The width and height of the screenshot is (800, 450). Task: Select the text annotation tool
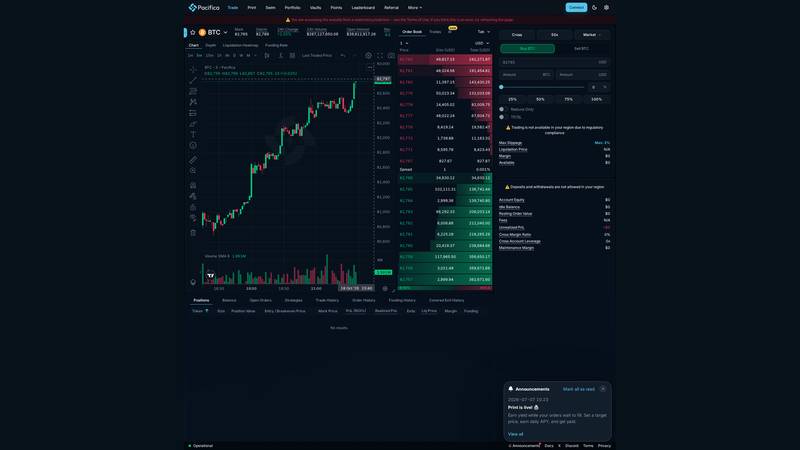tap(193, 135)
